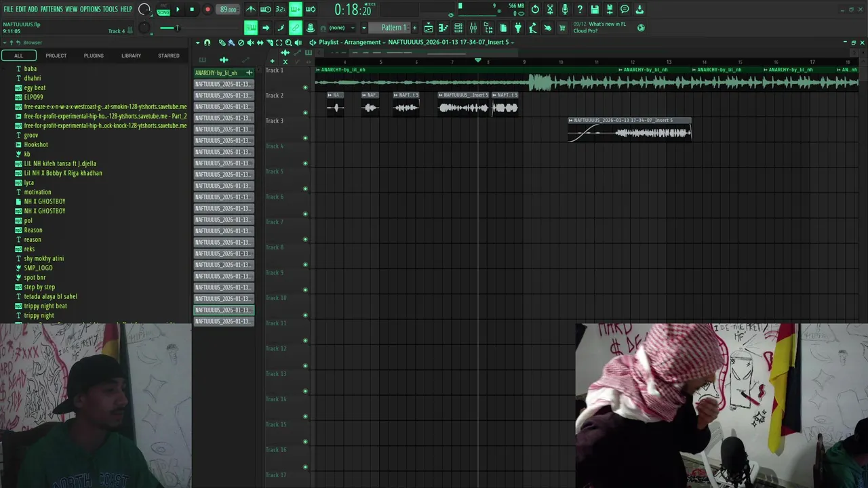Toggle playlist magnet snap icon
This screenshot has width=868, height=488.
tap(208, 43)
